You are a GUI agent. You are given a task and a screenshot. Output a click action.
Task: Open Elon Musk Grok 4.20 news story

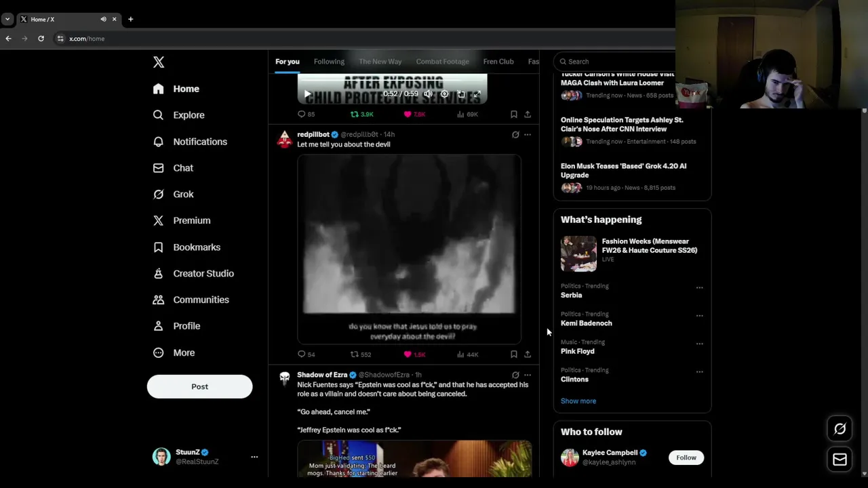tap(632, 178)
